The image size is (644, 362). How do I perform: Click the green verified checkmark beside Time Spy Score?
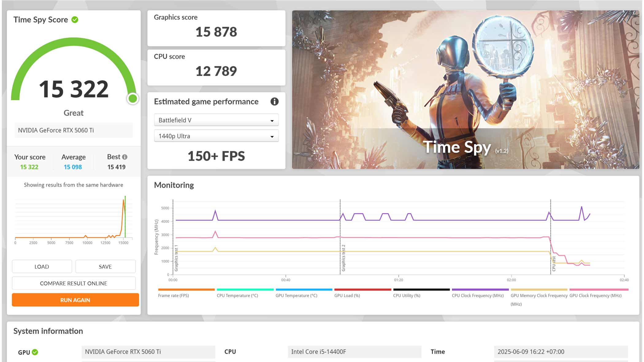(75, 20)
